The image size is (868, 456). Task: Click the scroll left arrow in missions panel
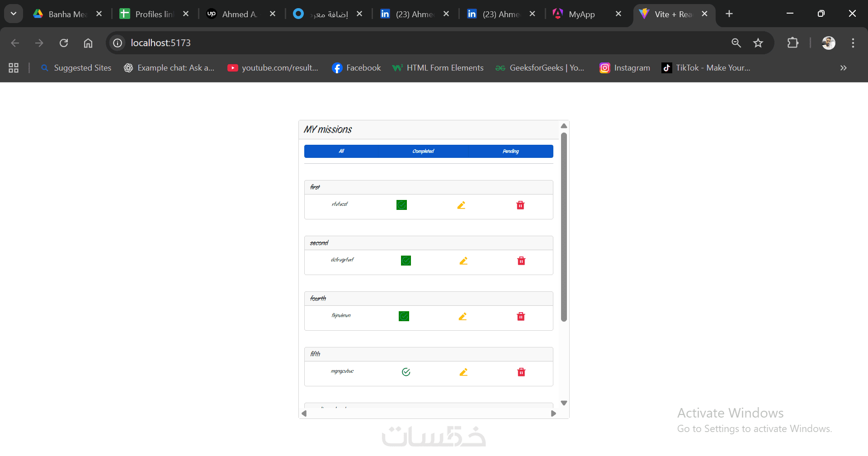(x=304, y=413)
